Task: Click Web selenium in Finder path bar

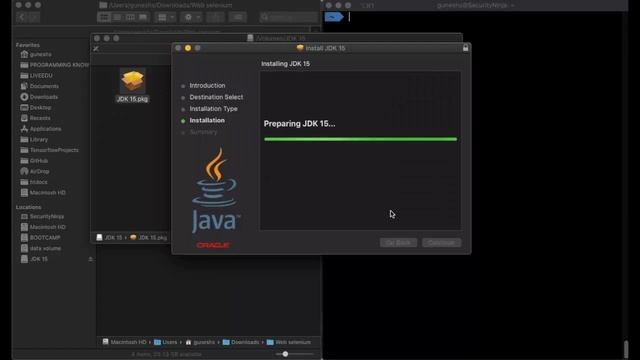Action: pyautogui.click(x=289, y=342)
